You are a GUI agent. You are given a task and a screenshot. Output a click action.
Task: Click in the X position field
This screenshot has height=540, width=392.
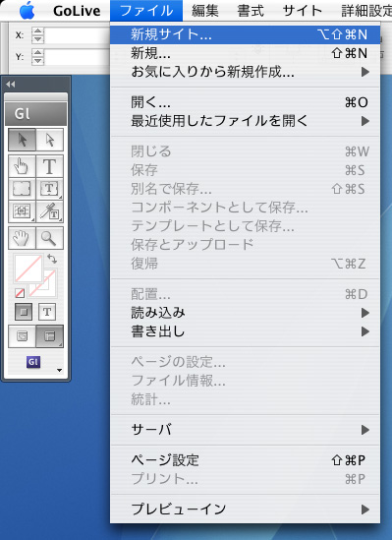point(78,35)
